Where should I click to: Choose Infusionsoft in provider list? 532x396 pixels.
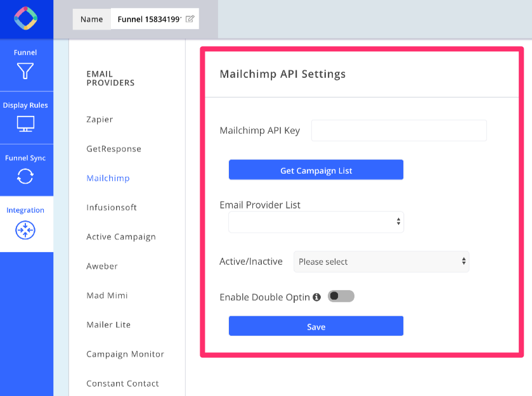click(112, 207)
